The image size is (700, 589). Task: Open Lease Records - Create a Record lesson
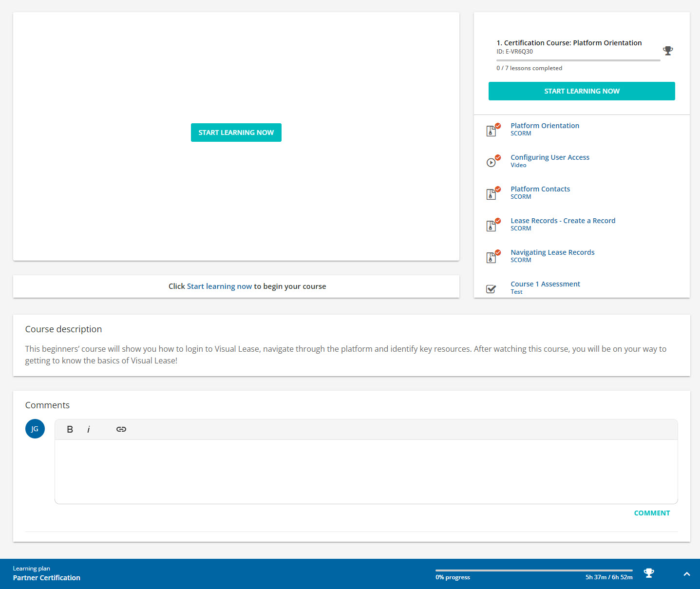pos(563,221)
